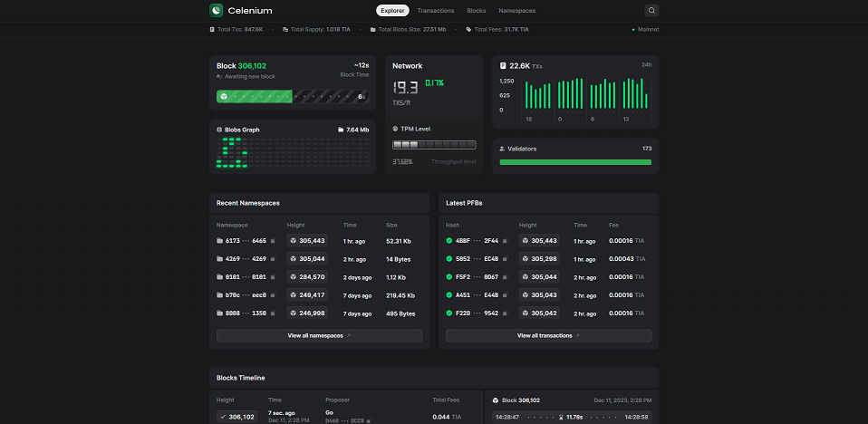Open PFB hash F5F2 ··· 0D67
Screen dimensions: 868x424
[477, 276]
